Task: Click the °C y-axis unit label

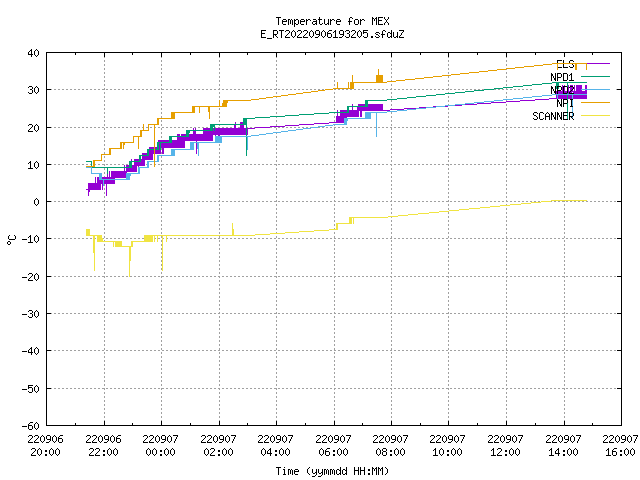Action: pos(12,240)
